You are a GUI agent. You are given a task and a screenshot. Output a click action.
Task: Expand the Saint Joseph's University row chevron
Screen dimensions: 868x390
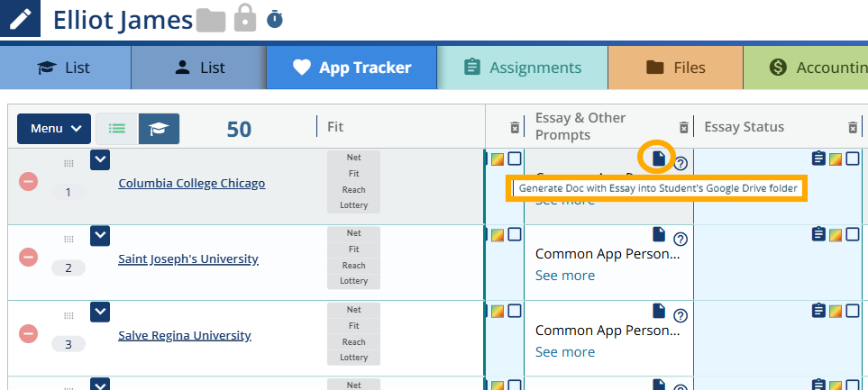pos(100,236)
